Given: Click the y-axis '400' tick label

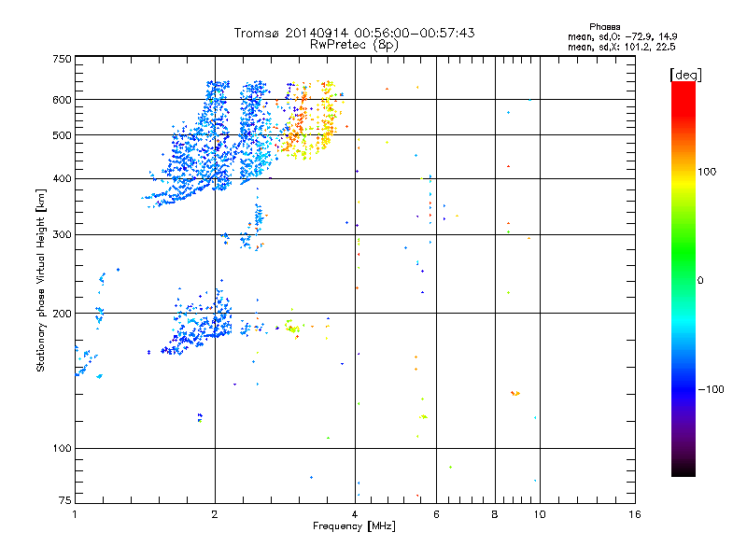Looking at the screenshot, I should pyautogui.click(x=62, y=178).
